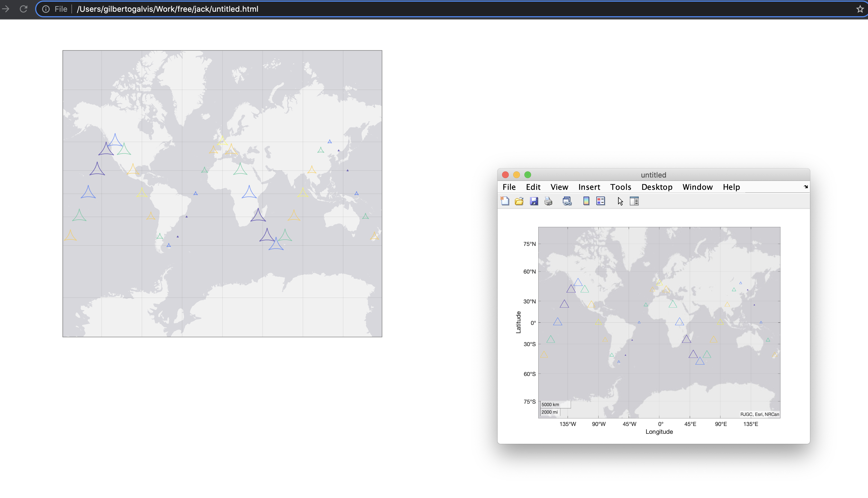Expand the Insert menu
Screen dimensions: 868x498
(589, 187)
